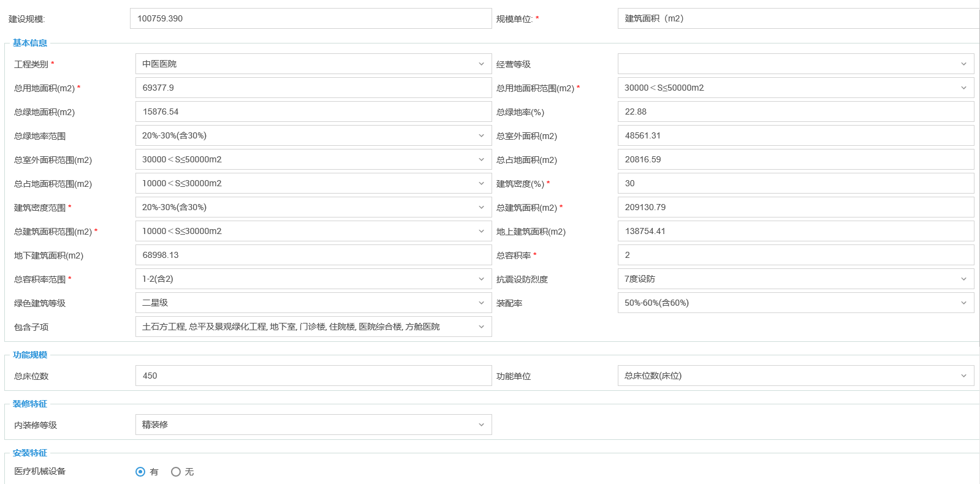Open 内装修等级 dropdown showing 精装修
980x484 pixels.
coord(313,425)
